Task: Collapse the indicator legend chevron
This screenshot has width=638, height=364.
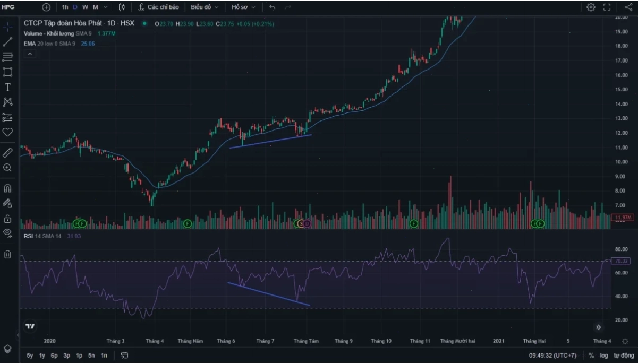Action: click(30, 54)
